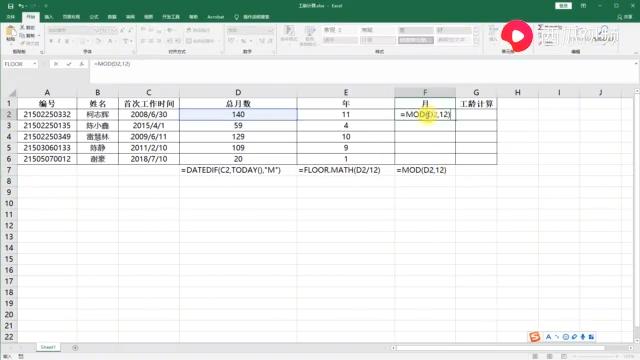
Task: Click the Save icon in quick access toolbar
Action: pos(11,6)
